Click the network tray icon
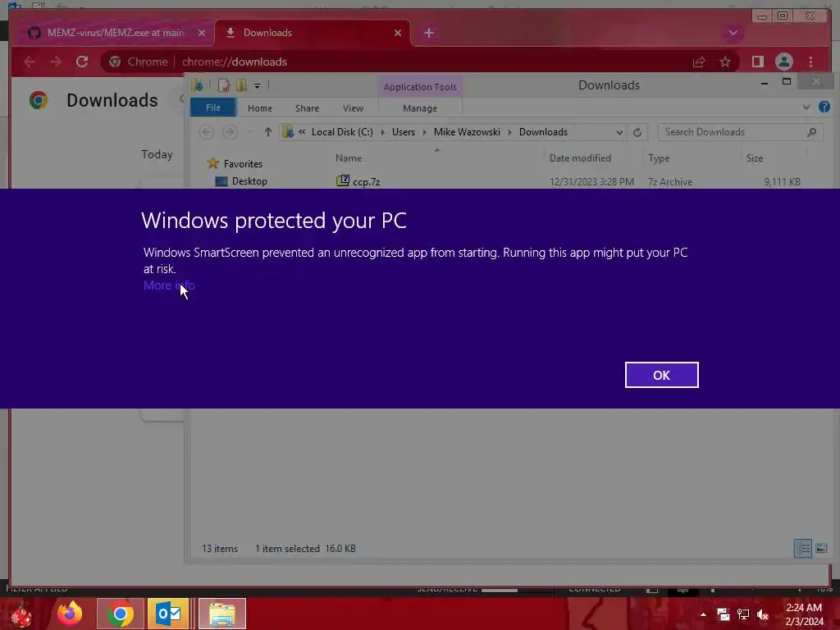The height and width of the screenshot is (630, 840). 743,614
